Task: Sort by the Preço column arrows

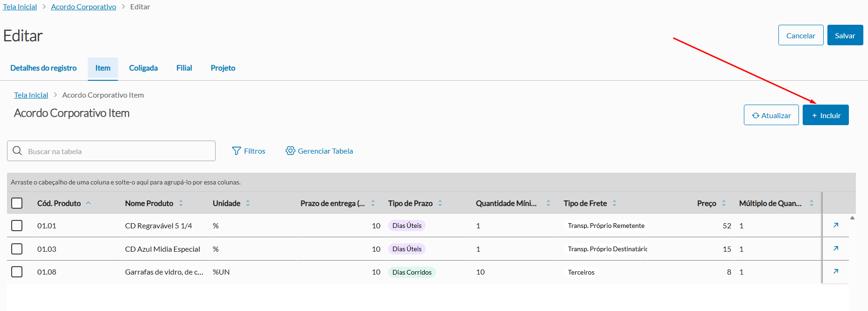Action: tap(724, 203)
